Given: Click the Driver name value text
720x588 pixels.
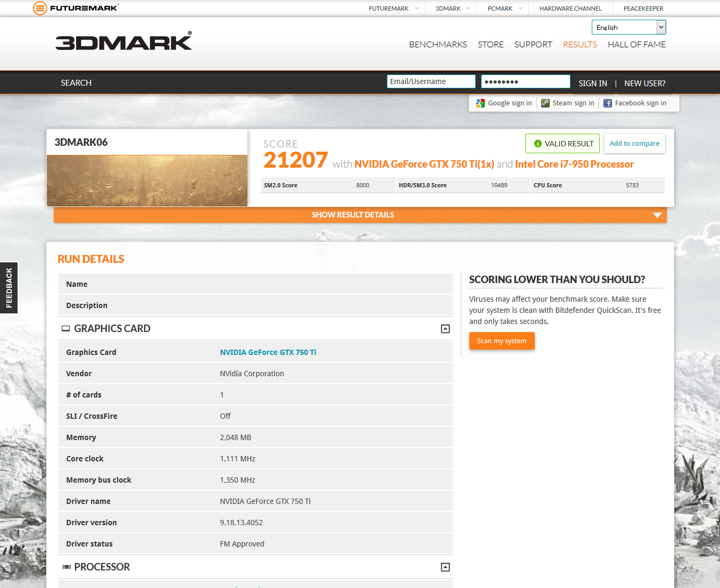Looking at the screenshot, I should pyautogui.click(x=266, y=501).
